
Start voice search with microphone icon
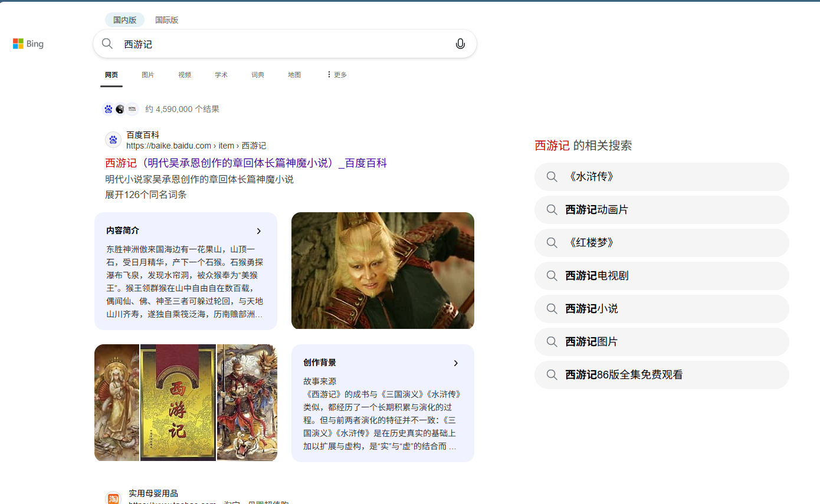[461, 44]
